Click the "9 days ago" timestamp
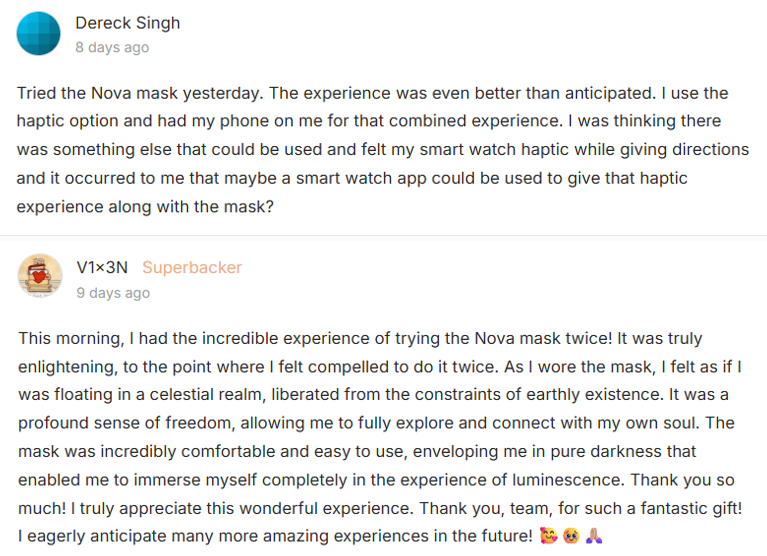This screenshot has width=767, height=556. [x=113, y=293]
